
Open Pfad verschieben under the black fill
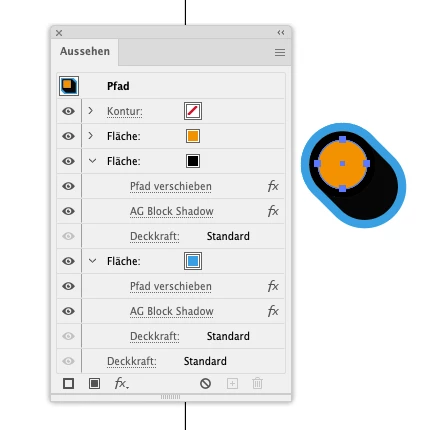point(171,186)
